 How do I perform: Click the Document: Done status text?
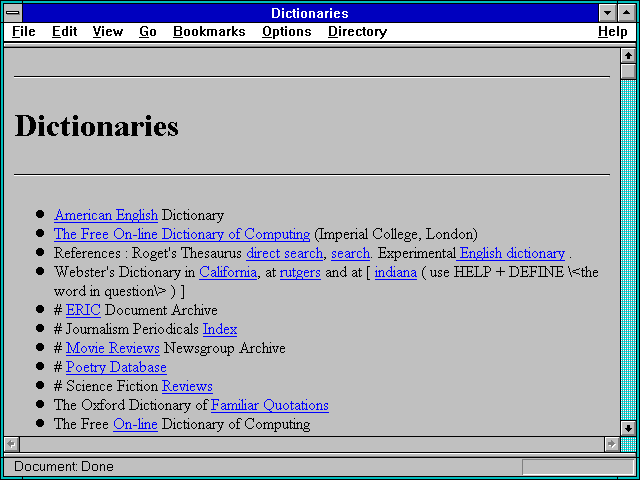coord(64,467)
